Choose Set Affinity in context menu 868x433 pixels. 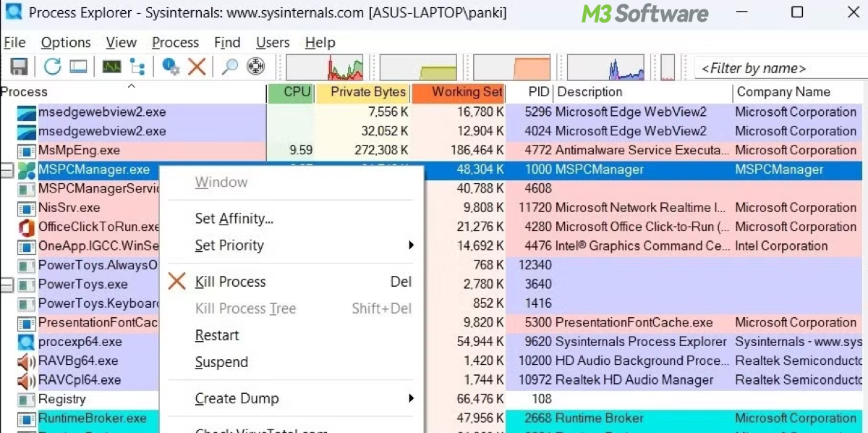click(291, 219)
